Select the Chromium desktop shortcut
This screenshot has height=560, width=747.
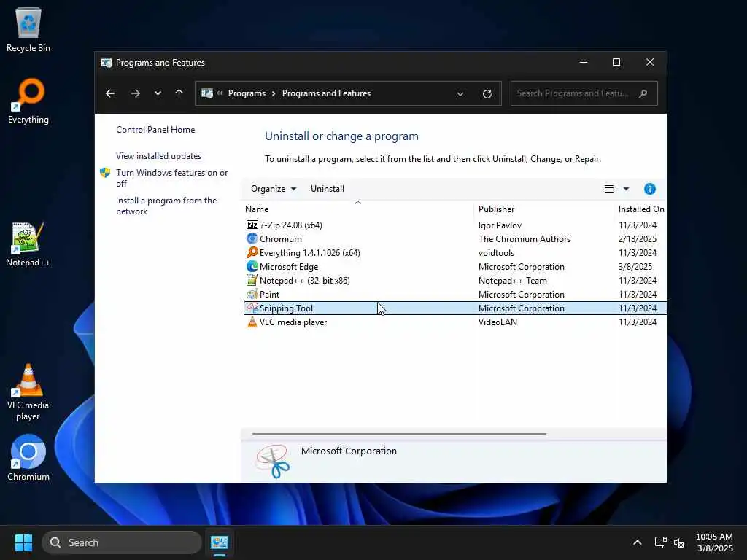28,458
